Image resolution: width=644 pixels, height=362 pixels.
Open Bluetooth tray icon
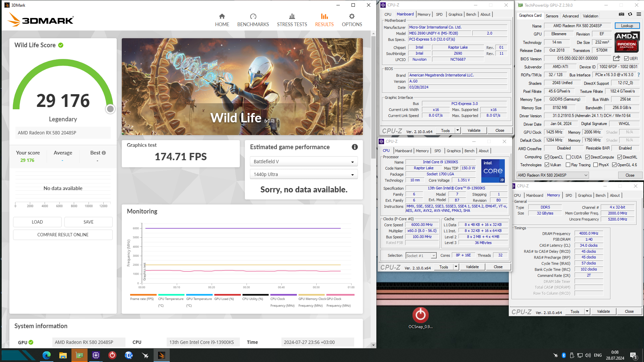point(564,355)
